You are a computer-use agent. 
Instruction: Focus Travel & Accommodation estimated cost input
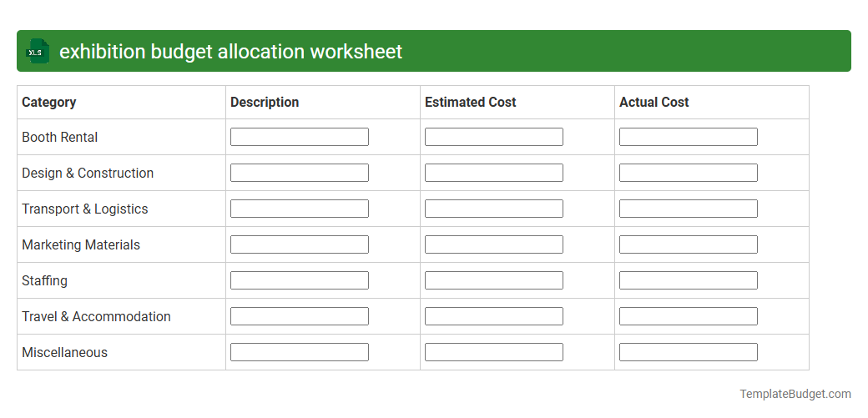tap(494, 317)
